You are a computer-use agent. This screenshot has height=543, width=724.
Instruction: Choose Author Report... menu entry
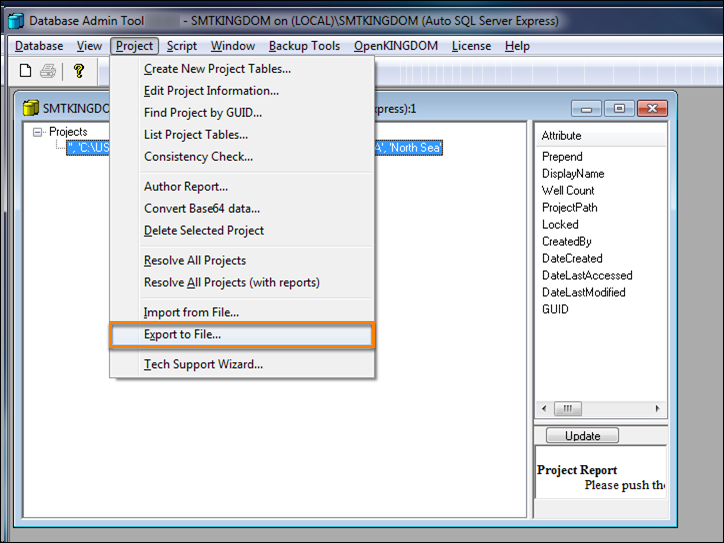[242, 187]
